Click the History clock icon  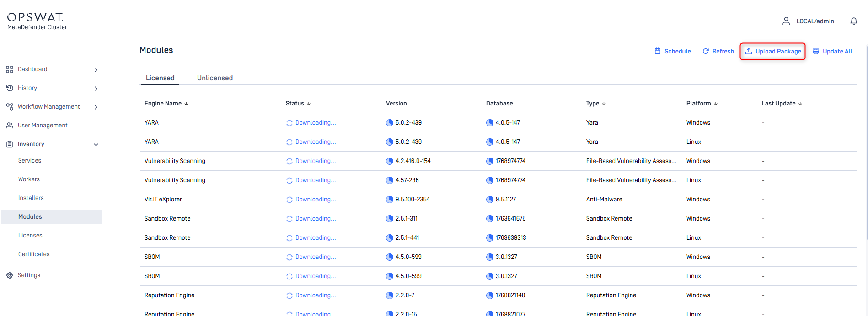tap(10, 88)
